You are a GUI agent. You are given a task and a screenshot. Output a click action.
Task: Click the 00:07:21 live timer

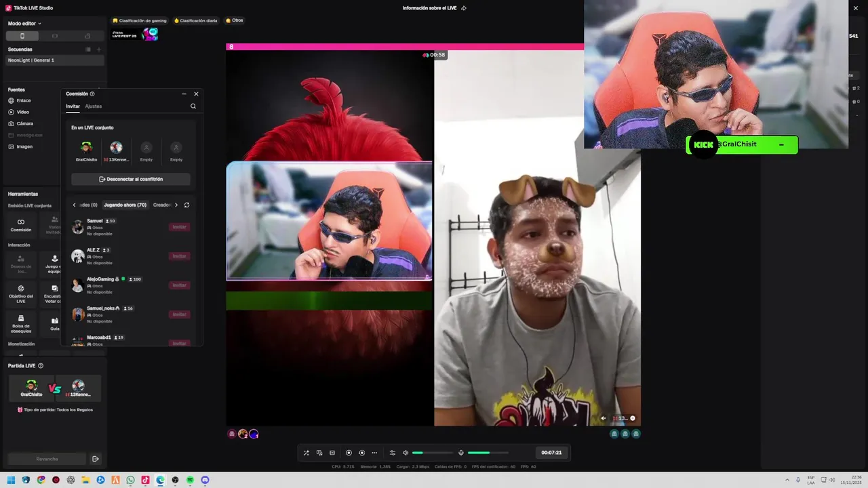[x=551, y=453]
